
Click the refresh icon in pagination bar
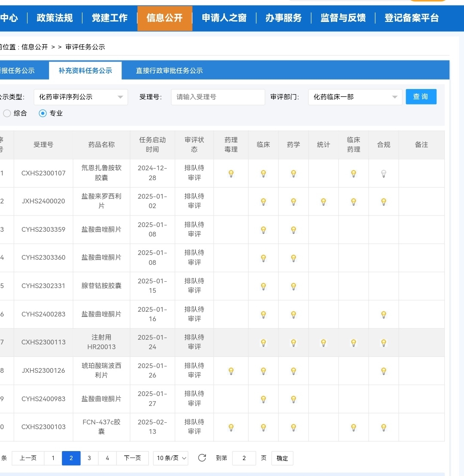202,458
